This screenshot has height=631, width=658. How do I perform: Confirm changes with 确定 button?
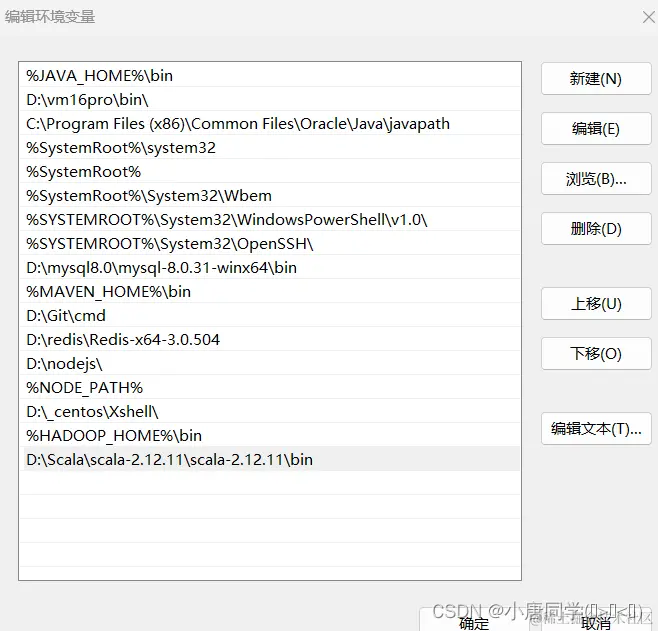click(473, 621)
